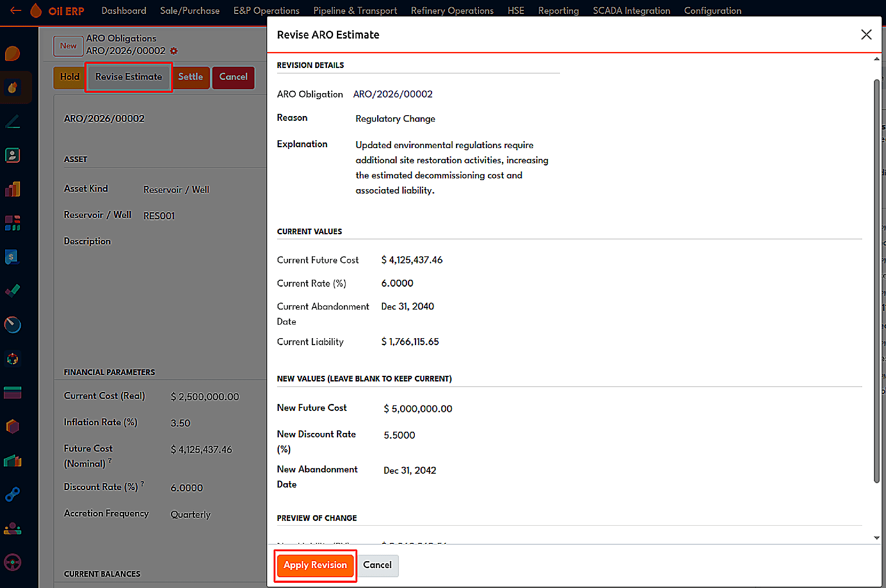Select the Oil ERP flame sidebar icon
The height and width of the screenshot is (588, 886).
(13, 87)
